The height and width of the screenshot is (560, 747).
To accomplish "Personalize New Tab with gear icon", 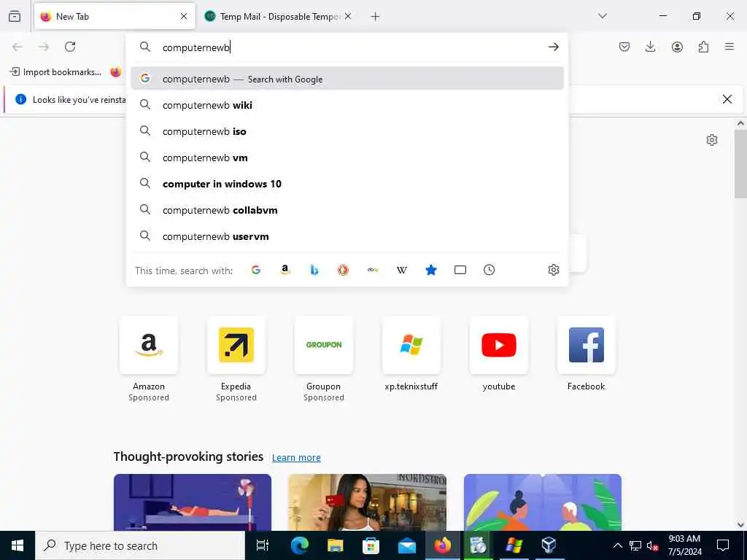I will point(712,140).
